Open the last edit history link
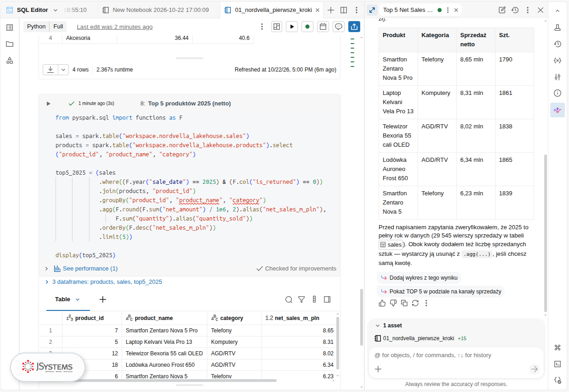 click(115, 27)
